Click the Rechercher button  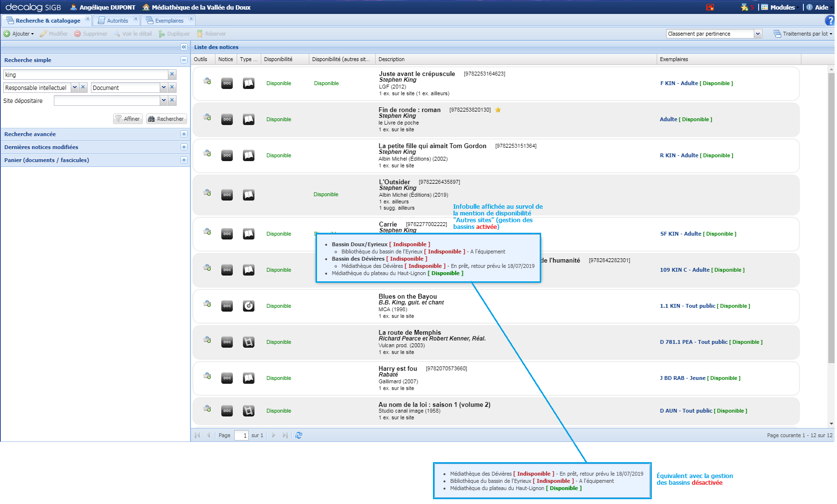[166, 118]
